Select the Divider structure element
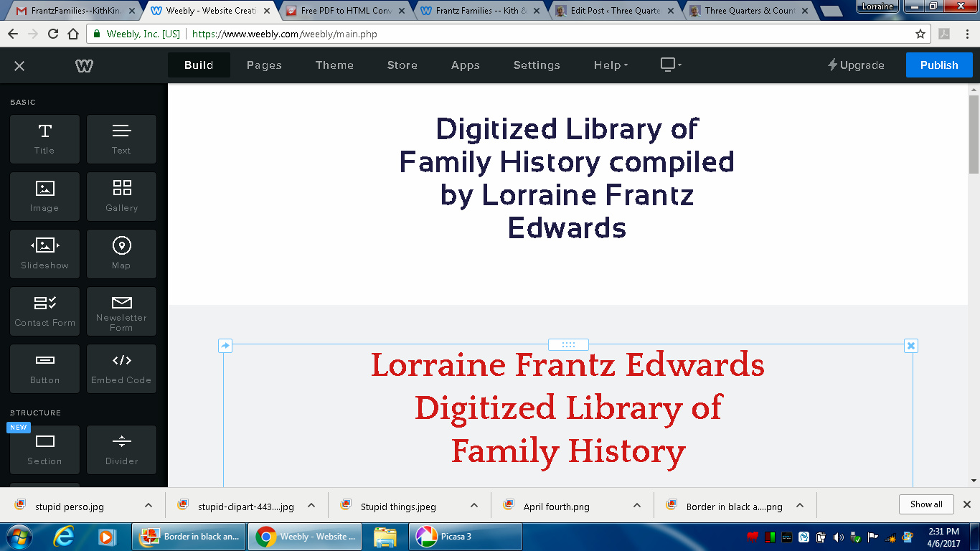 click(x=121, y=450)
